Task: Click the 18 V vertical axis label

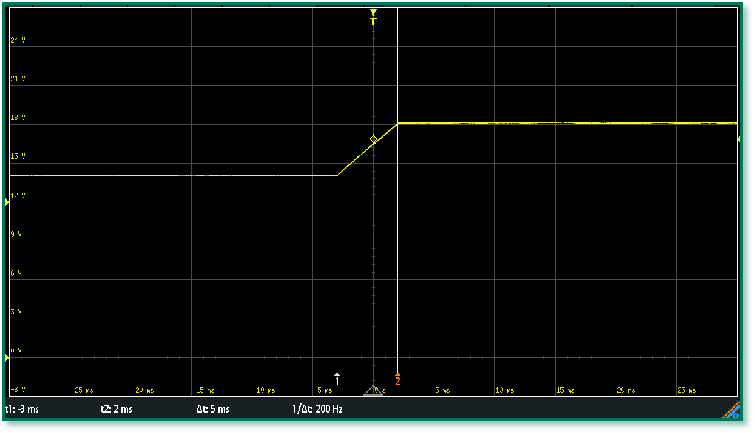Action: click(16, 118)
